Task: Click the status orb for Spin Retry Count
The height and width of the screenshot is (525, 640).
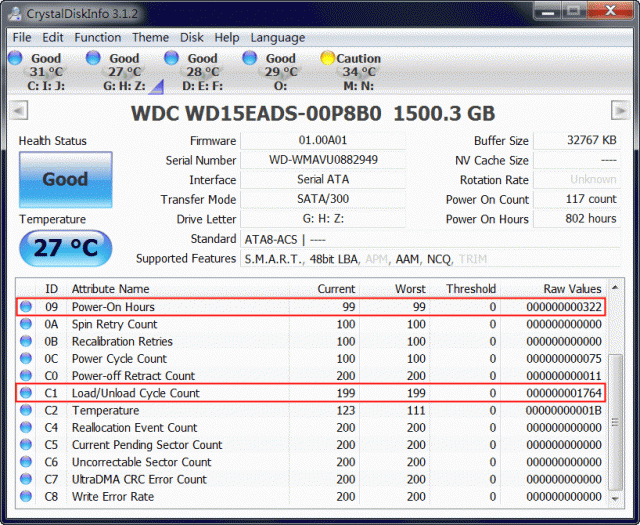Action: click(x=26, y=324)
